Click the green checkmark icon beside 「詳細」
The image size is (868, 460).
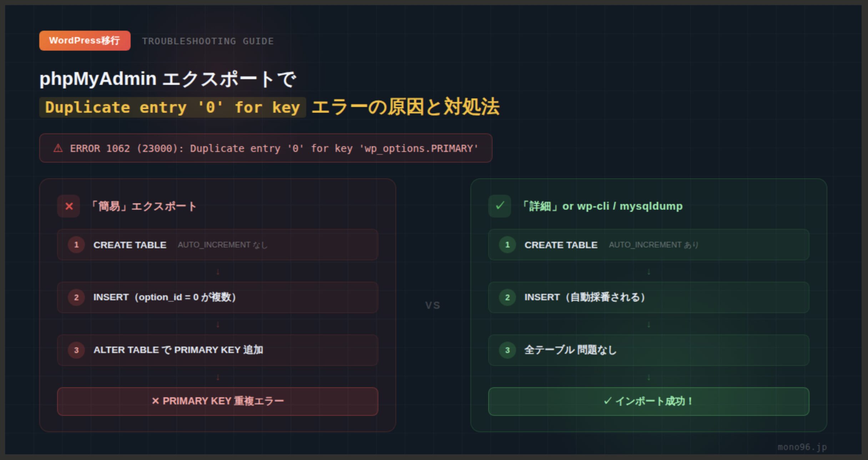[500, 206]
